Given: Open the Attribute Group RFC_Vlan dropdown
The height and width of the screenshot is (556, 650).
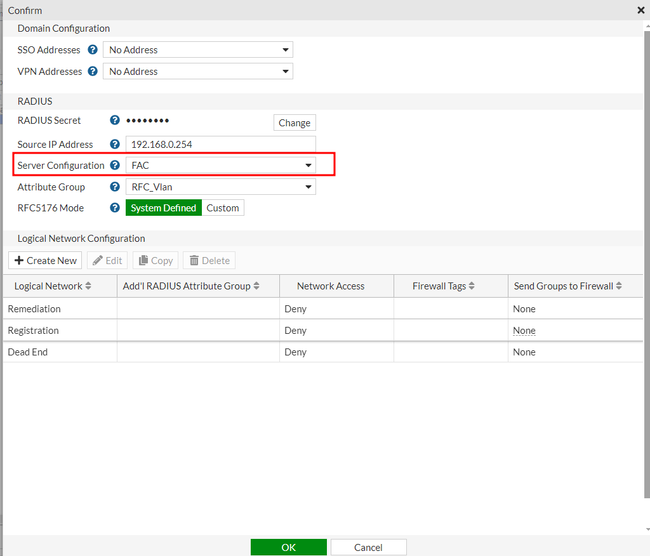Looking at the screenshot, I should point(220,187).
